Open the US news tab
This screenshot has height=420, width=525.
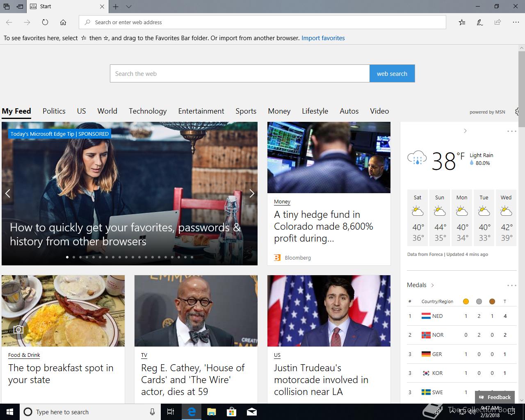coord(82,111)
